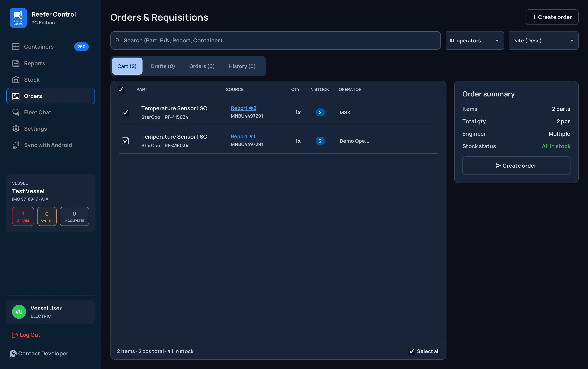This screenshot has height=369, width=588.
Task: Toggle the footer Select all checkbox
Action: coord(411,351)
